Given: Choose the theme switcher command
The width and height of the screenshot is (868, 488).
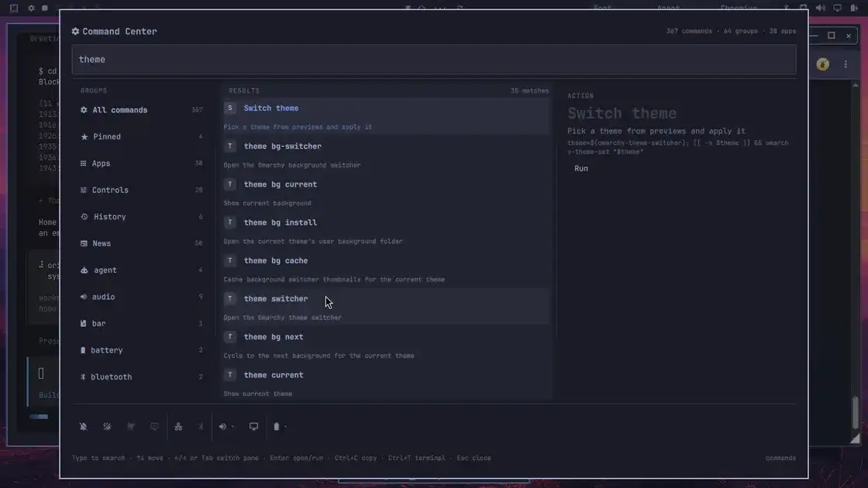Looking at the screenshot, I should (386, 307).
